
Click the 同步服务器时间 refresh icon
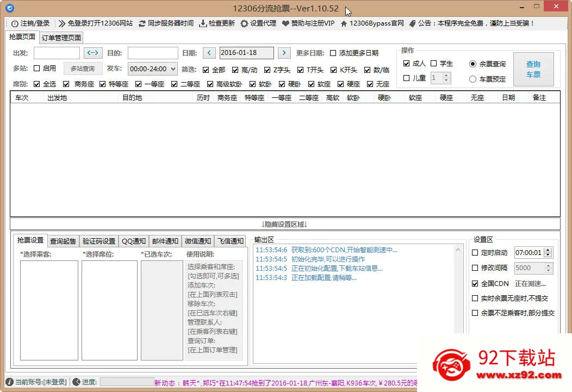[x=142, y=24]
